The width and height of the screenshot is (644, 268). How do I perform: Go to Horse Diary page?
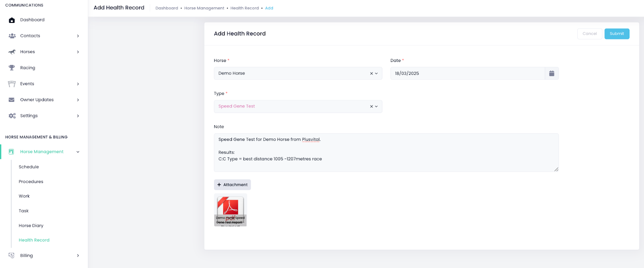tap(31, 226)
